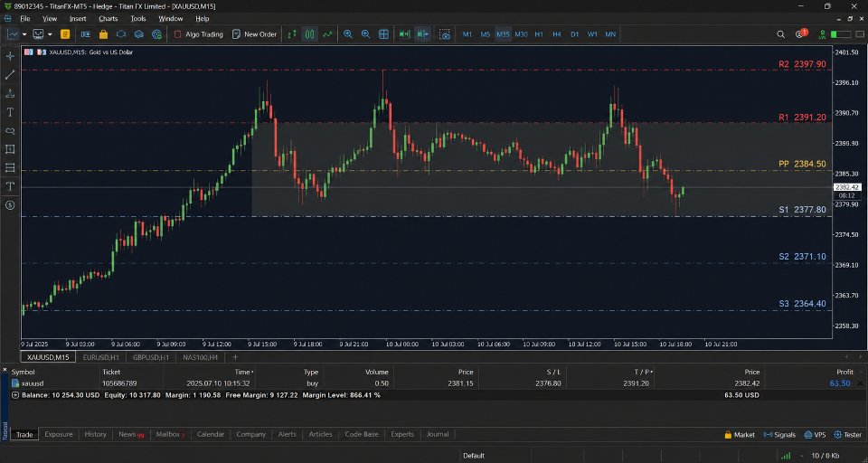
Task: Expand the new chart dropdown arrow
Action: [x=24, y=34]
